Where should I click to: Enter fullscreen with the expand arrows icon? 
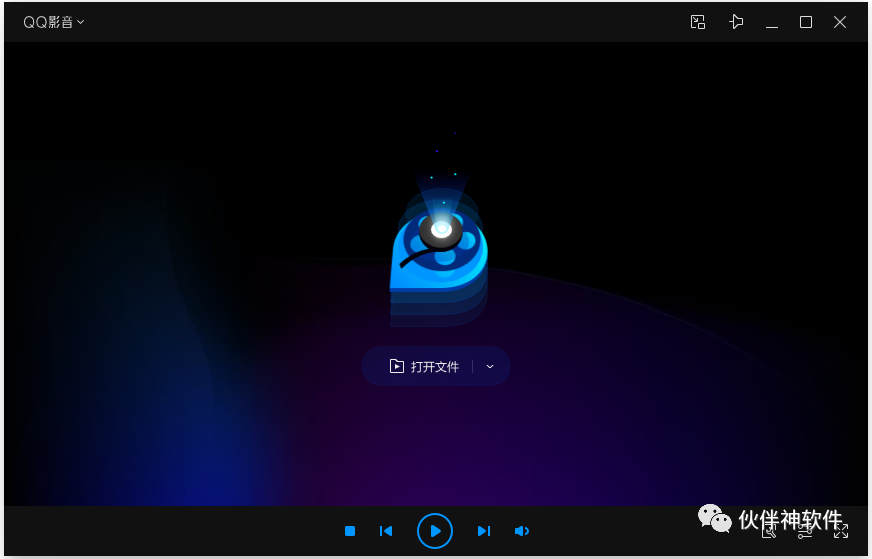click(841, 532)
